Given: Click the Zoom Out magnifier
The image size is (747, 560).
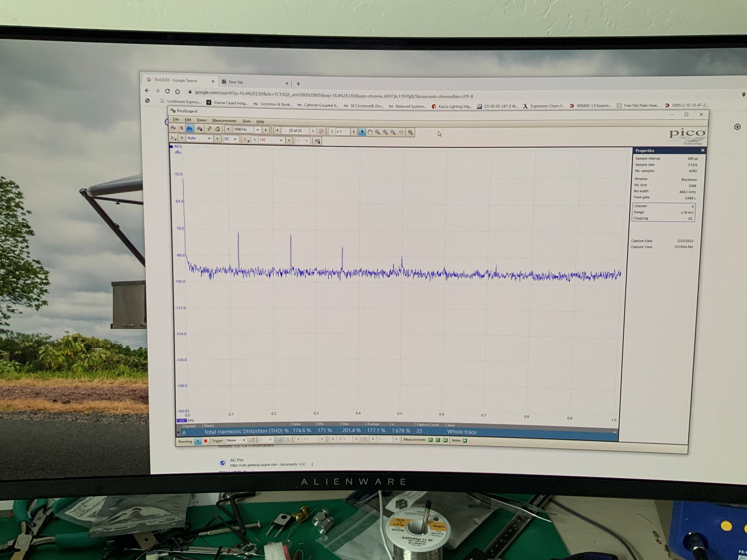Looking at the screenshot, I should point(393,132).
